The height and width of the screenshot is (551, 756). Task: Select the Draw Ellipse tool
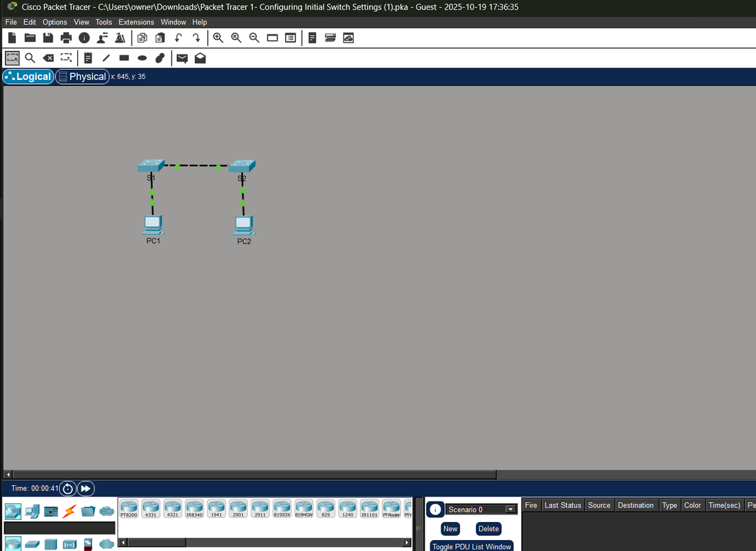[x=143, y=59]
